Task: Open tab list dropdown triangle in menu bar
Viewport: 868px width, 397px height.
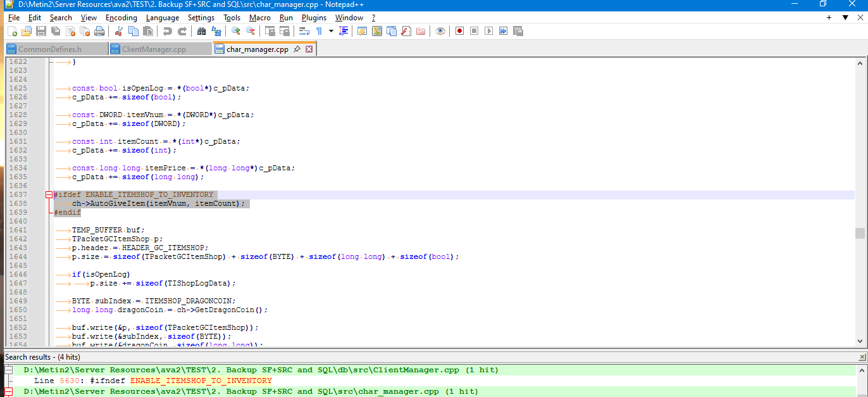Action: point(845,18)
